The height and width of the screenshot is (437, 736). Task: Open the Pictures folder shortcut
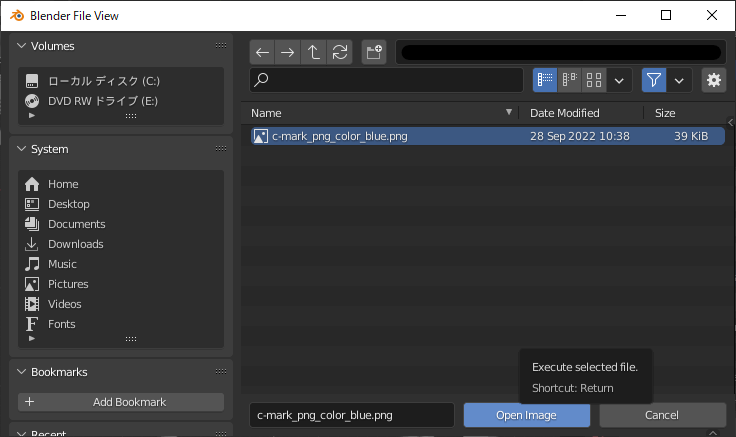68,284
